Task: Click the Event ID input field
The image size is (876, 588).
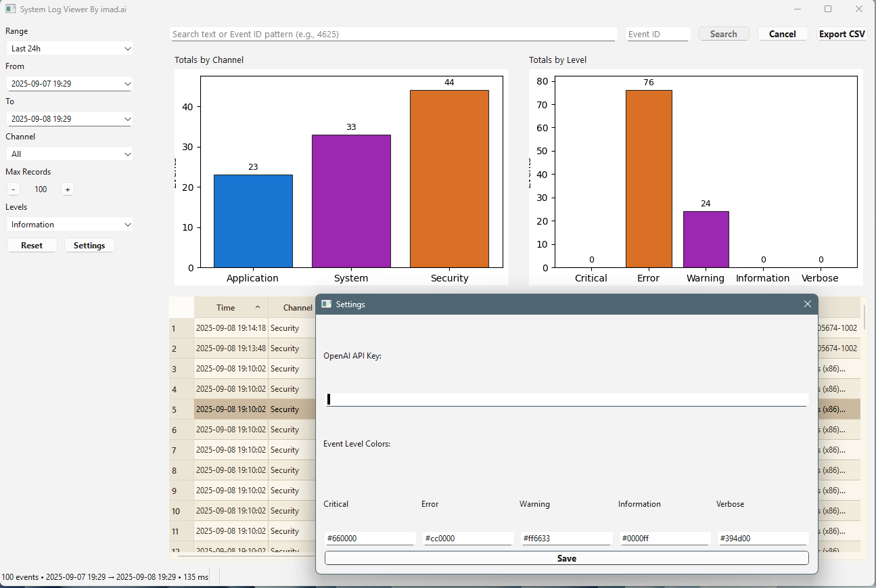Action: coord(657,34)
